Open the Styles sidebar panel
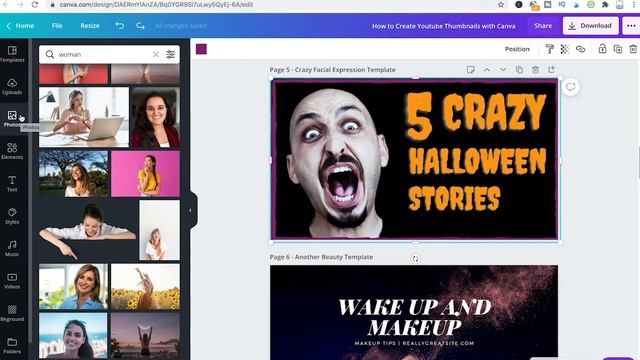The image size is (640, 360). (x=12, y=216)
